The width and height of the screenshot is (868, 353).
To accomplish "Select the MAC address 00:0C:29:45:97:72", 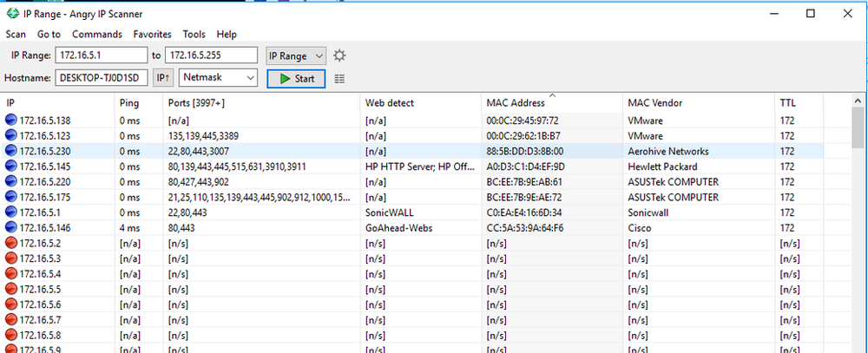I will point(523,121).
